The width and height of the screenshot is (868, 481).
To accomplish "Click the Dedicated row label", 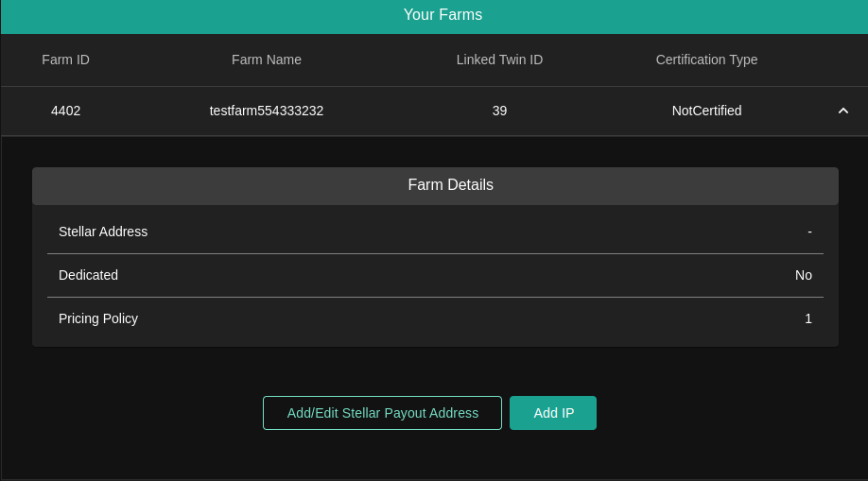I will tap(88, 275).
